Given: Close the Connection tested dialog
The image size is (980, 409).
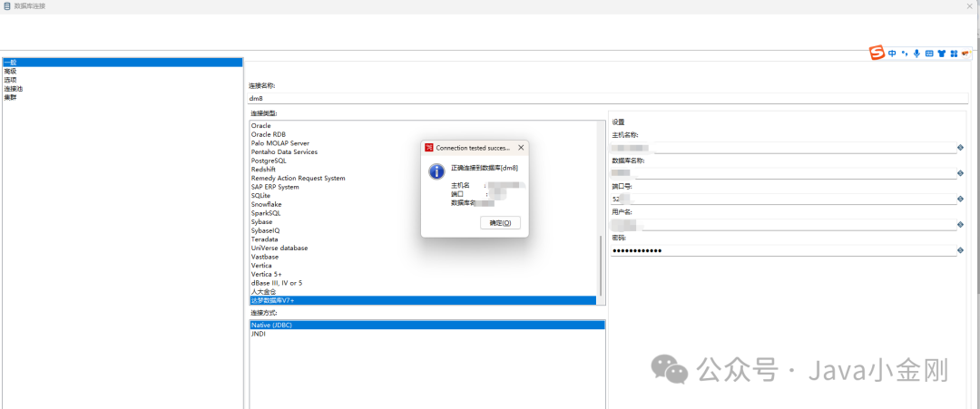Looking at the screenshot, I should [x=521, y=148].
